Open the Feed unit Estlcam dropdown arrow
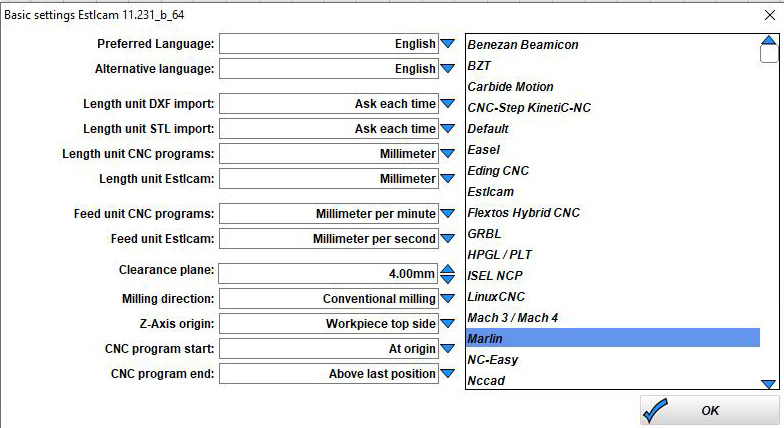Screen dimensions: 784x428 (448, 239)
